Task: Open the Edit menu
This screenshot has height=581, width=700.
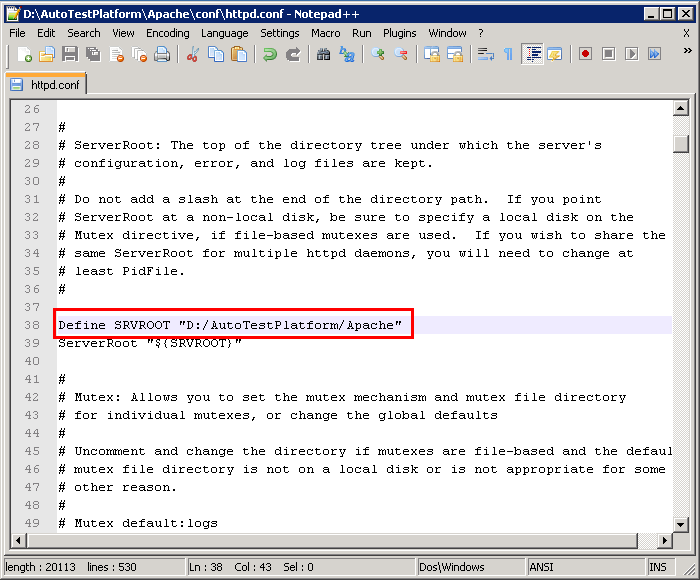Action: click(46, 33)
